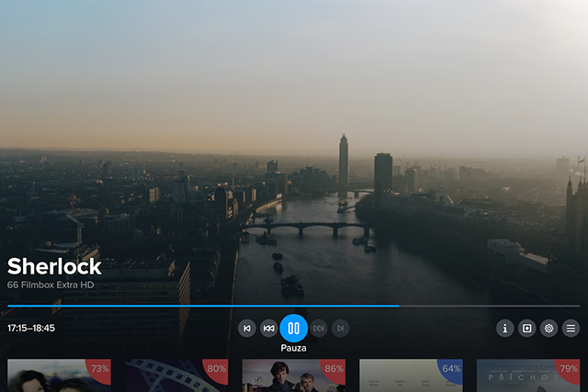Skip to the previous program
This screenshot has width=588, height=392.
tap(247, 328)
